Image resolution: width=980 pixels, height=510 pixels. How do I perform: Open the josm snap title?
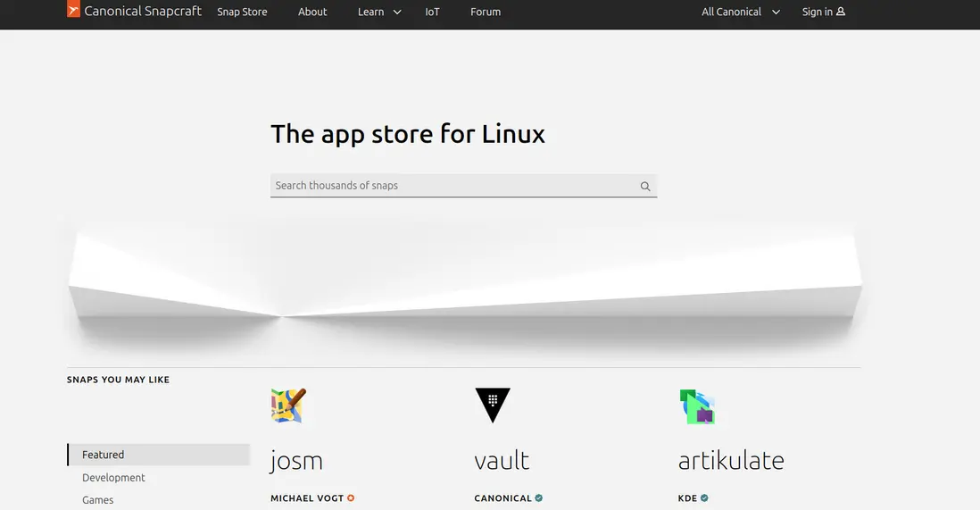click(296, 461)
